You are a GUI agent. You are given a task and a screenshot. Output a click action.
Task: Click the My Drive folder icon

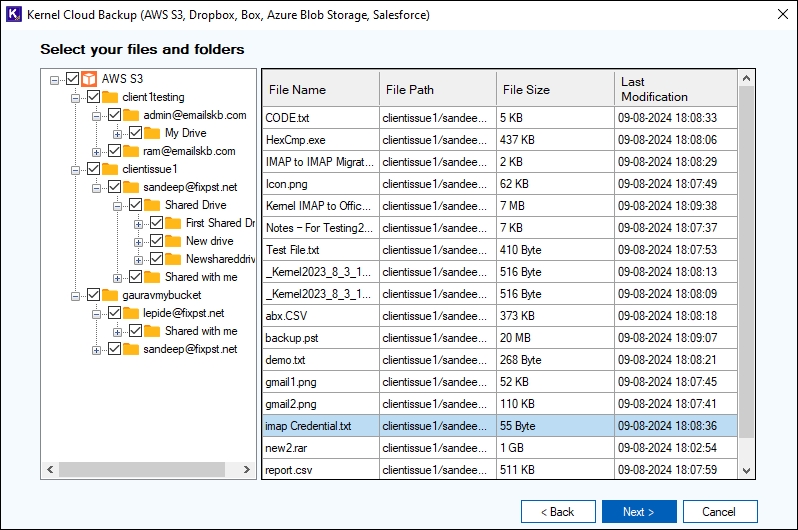[x=152, y=133]
